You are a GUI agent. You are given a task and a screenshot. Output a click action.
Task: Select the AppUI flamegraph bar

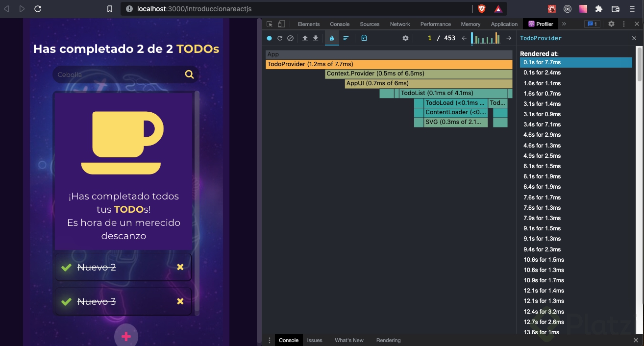tap(428, 83)
